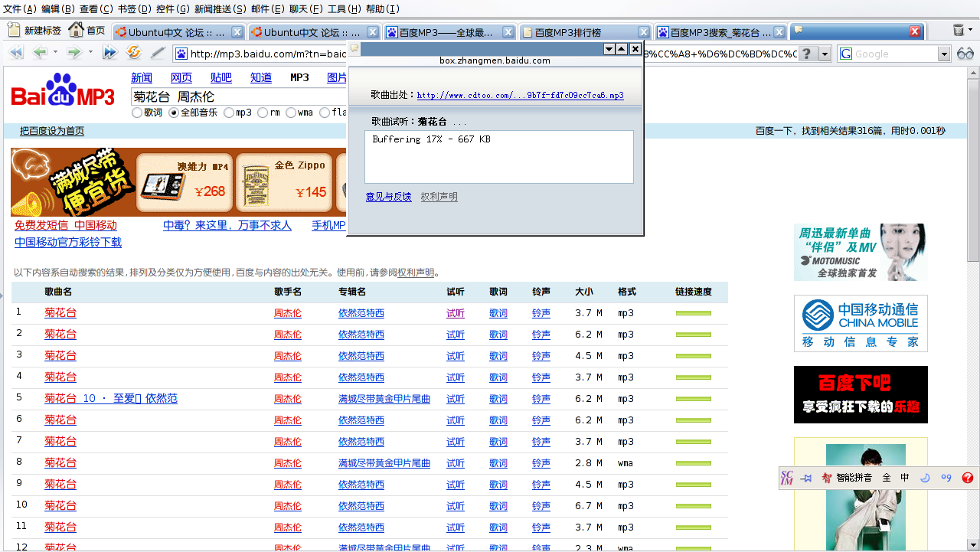Screen dimensions: 980x552
Task: Go forward with the green right arrow
Action: (x=73, y=53)
